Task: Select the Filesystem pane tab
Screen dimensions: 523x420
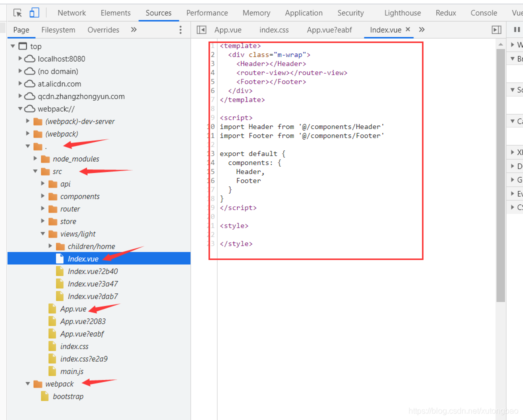Action: pos(58,30)
